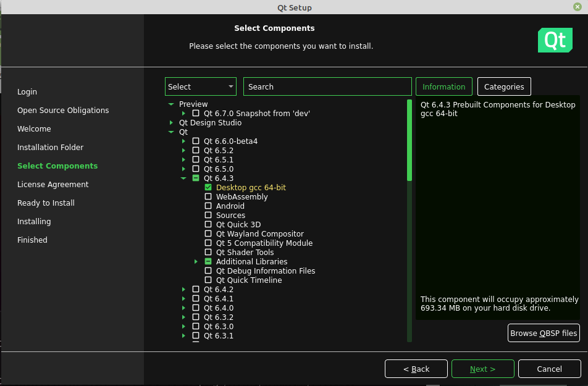Open the Select dropdown menu

click(x=201, y=87)
